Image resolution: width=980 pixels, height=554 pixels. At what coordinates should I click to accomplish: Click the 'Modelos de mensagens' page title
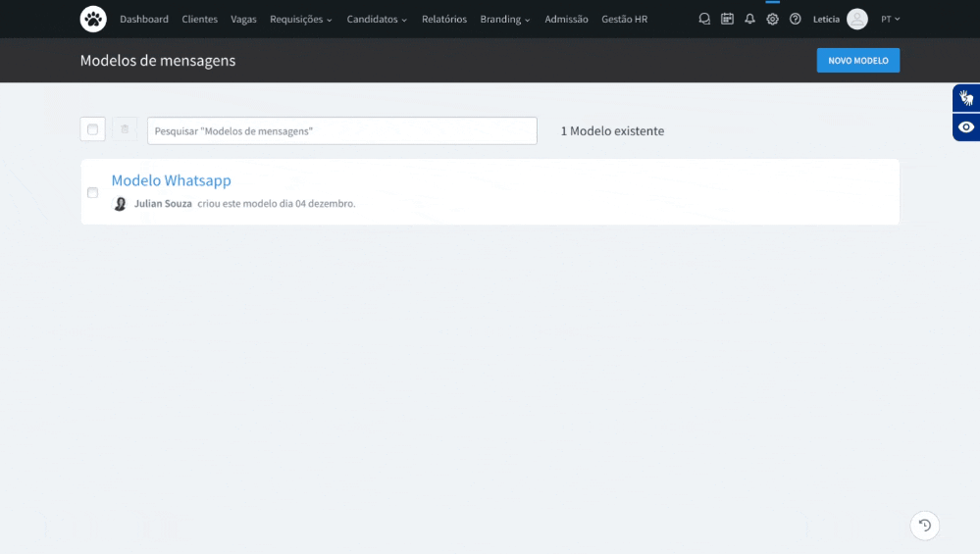coord(158,61)
